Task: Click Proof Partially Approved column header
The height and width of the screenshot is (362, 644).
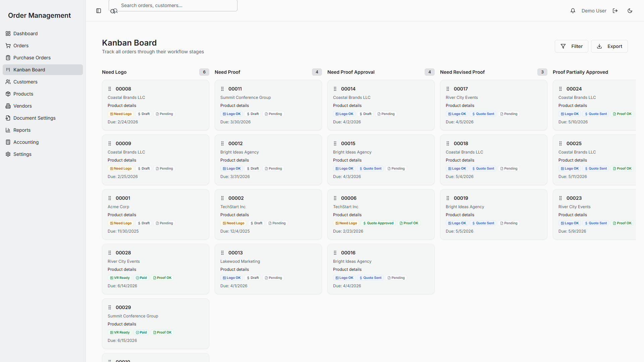Action: [x=580, y=72]
